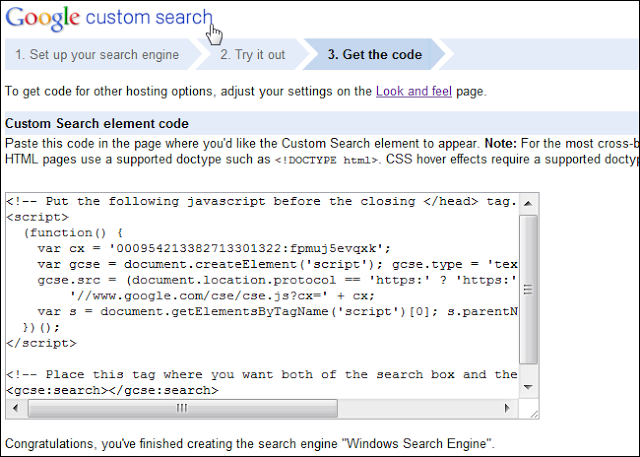640x457 pixels.
Task: Click the horizontal scrollbar thumb in code box
Action: [180, 408]
